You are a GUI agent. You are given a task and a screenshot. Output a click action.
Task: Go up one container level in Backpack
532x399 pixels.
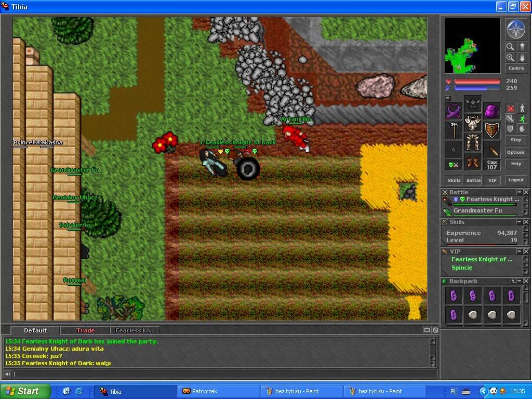513,281
